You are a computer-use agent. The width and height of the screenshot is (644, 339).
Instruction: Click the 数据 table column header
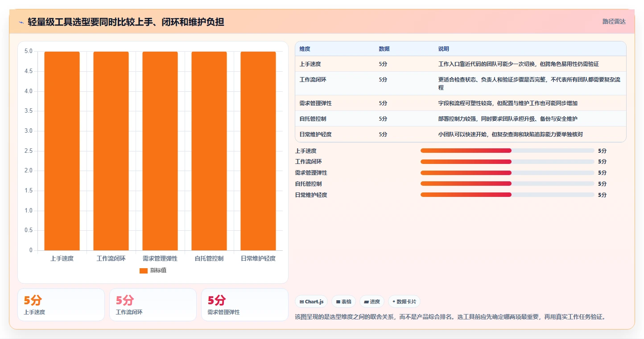point(384,49)
